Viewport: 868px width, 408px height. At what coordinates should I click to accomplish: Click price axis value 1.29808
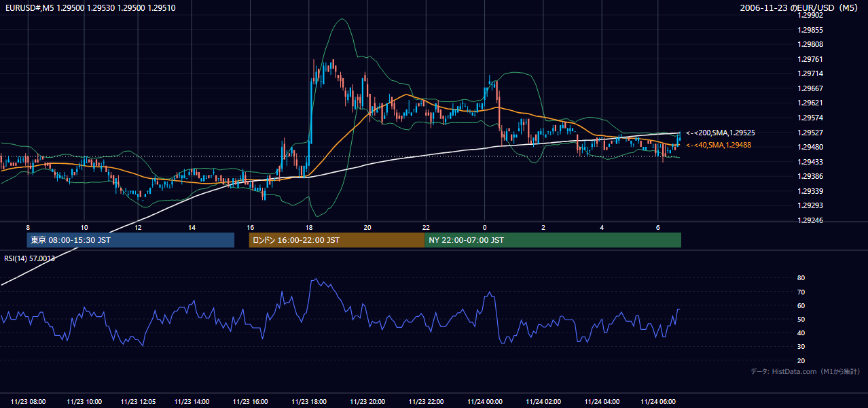tap(810, 45)
